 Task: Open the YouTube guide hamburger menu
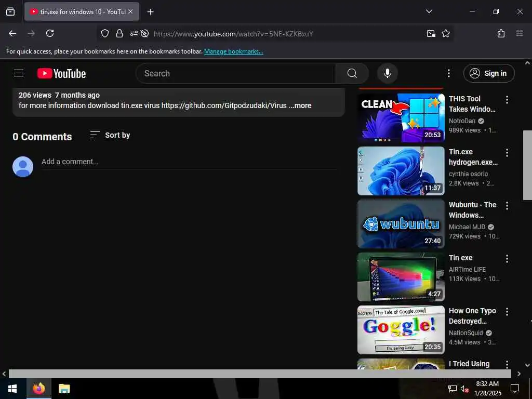(19, 73)
